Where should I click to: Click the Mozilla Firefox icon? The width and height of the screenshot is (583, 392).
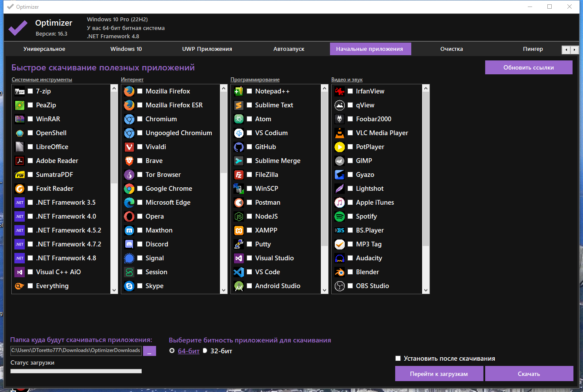(129, 91)
